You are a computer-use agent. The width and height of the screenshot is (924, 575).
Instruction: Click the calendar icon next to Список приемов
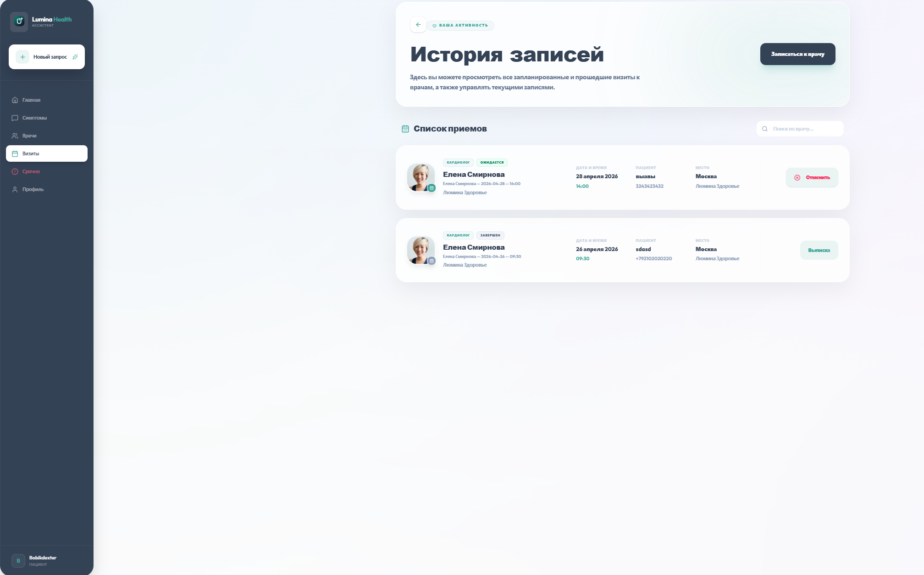405,129
